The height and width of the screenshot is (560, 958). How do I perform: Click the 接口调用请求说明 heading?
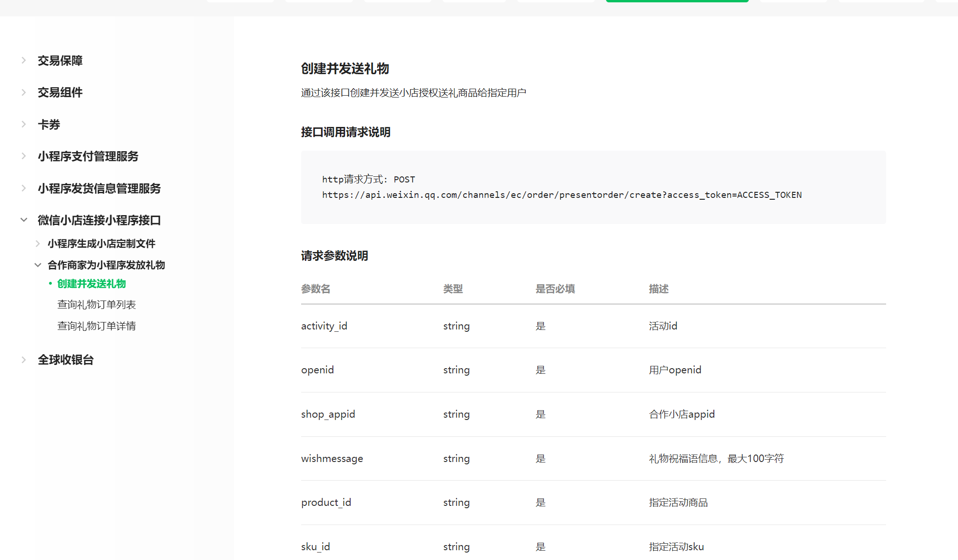(345, 132)
